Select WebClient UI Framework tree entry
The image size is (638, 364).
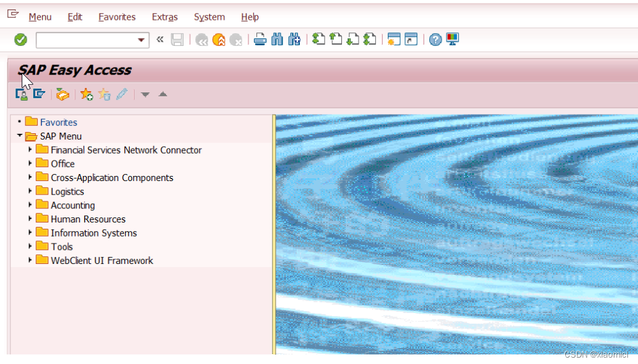[x=101, y=261]
